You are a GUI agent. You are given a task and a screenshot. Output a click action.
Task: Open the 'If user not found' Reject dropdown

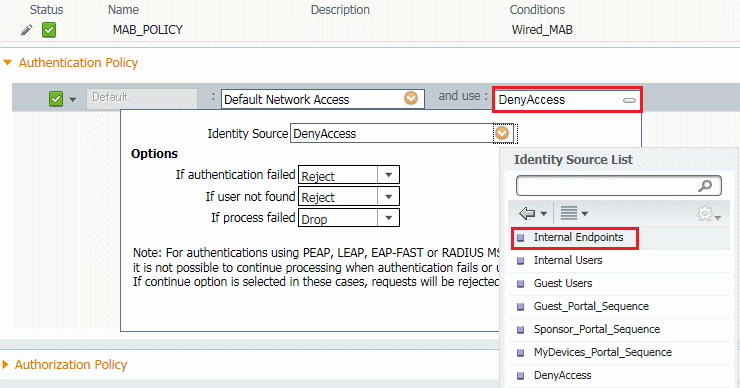388,196
